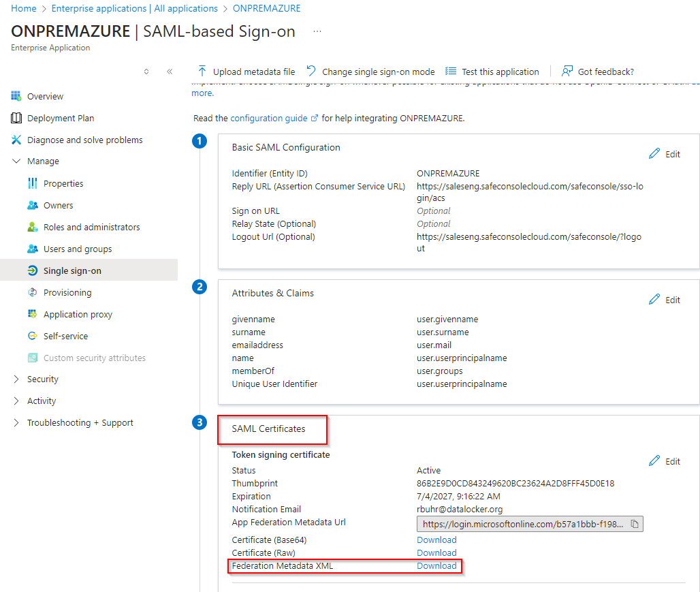This screenshot has height=592, width=700.
Task: Download Certificate (Base64)
Action: [x=436, y=540]
